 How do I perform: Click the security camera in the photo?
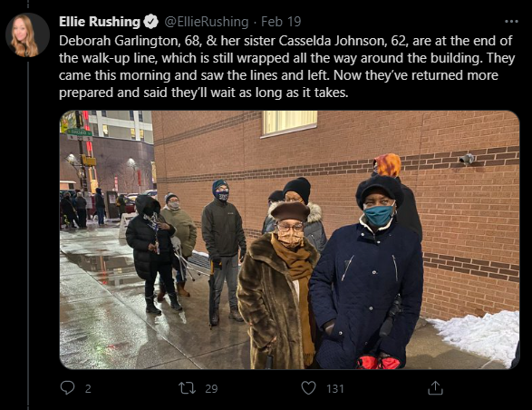[x=467, y=159]
